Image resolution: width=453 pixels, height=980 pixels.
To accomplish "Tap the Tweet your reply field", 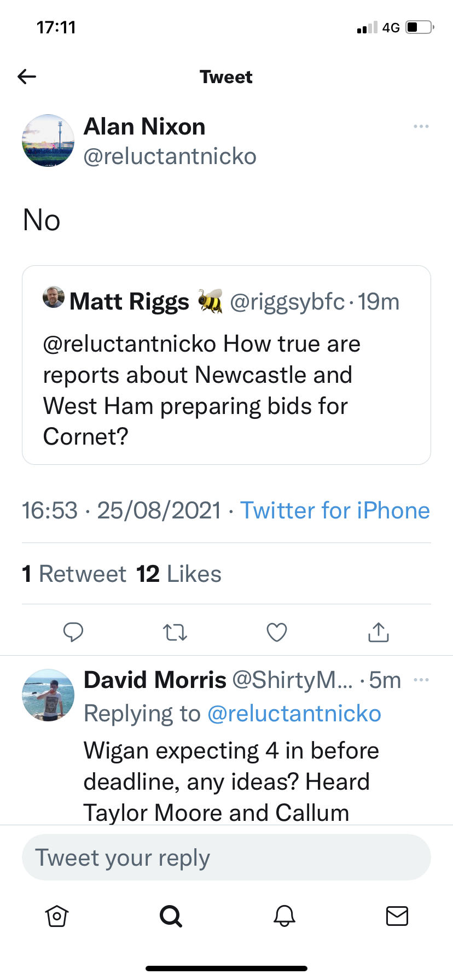I will click(x=226, y=857).
